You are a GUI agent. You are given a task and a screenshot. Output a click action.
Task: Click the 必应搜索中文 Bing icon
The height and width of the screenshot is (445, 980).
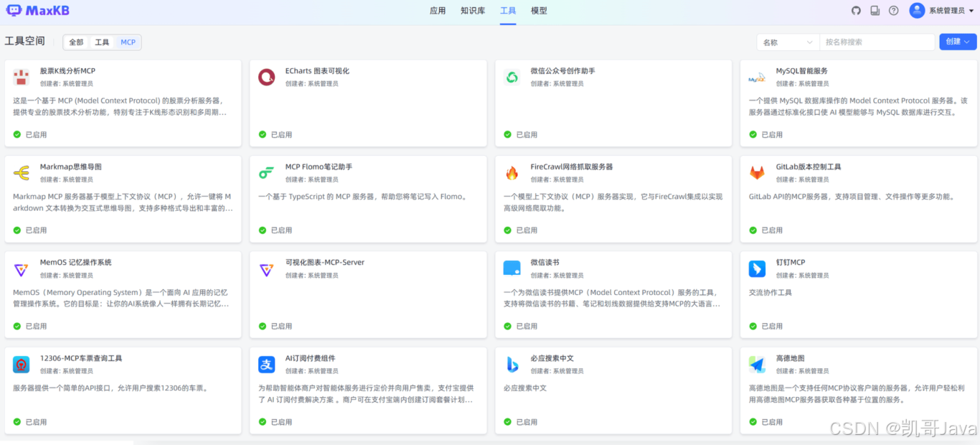(x=512, y=365)
